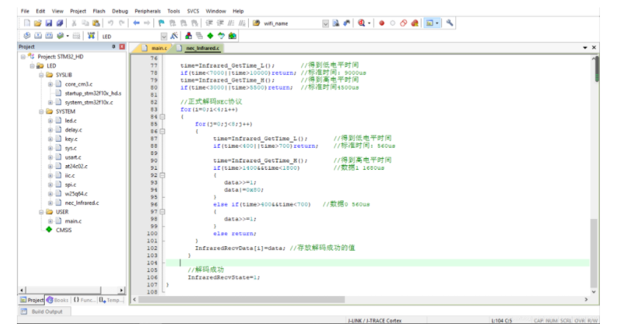The height and width of the screenshot is (324, 644).
Task: Open the Pack Installer icon
Action: (x=232, y=36)
